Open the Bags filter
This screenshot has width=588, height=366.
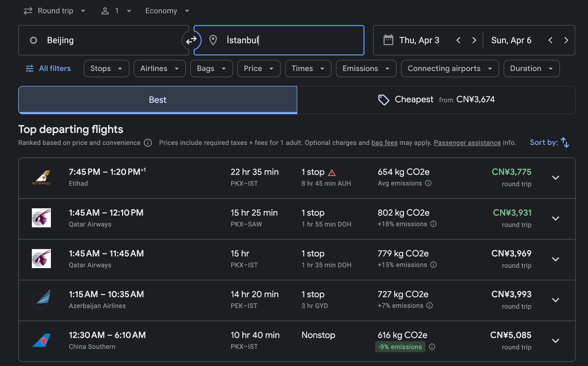tap(212, 69)
